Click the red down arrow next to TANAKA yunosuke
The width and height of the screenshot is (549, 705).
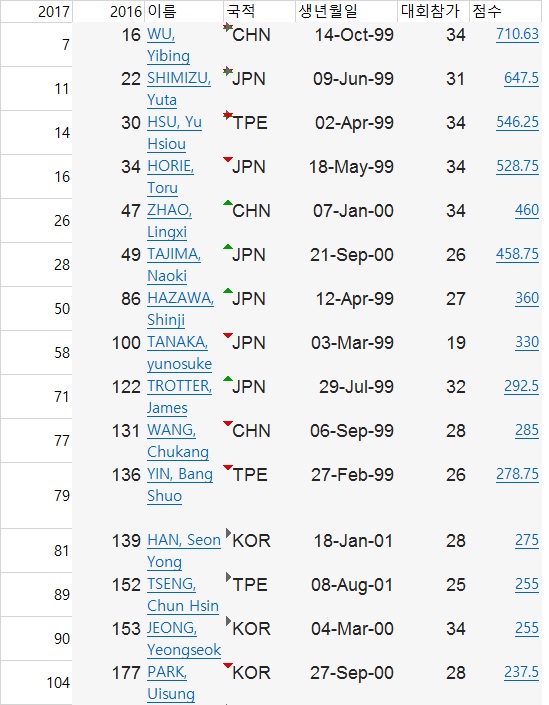coord(228,335)
